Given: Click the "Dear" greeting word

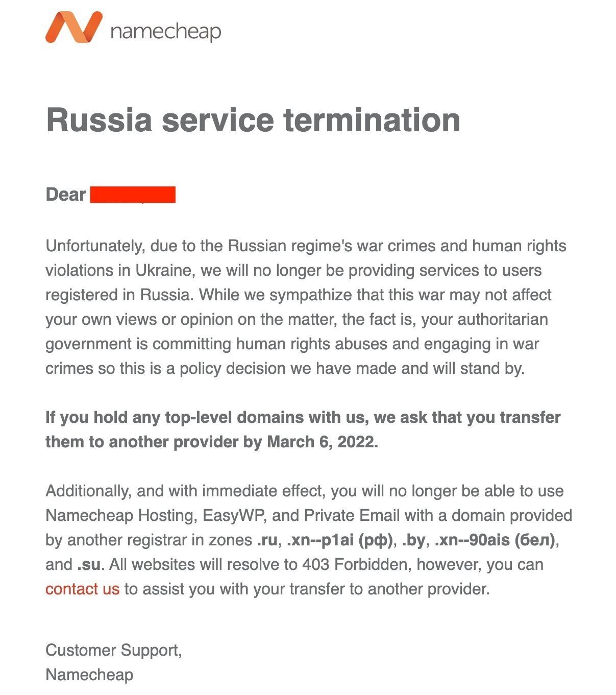Looking at the screenshot, I should click(66, 195).
